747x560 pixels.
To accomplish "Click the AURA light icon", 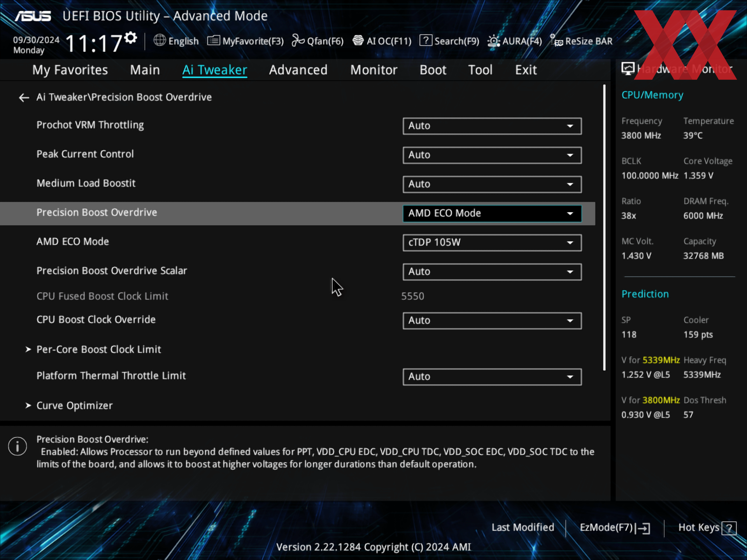I will pos(493,41).
